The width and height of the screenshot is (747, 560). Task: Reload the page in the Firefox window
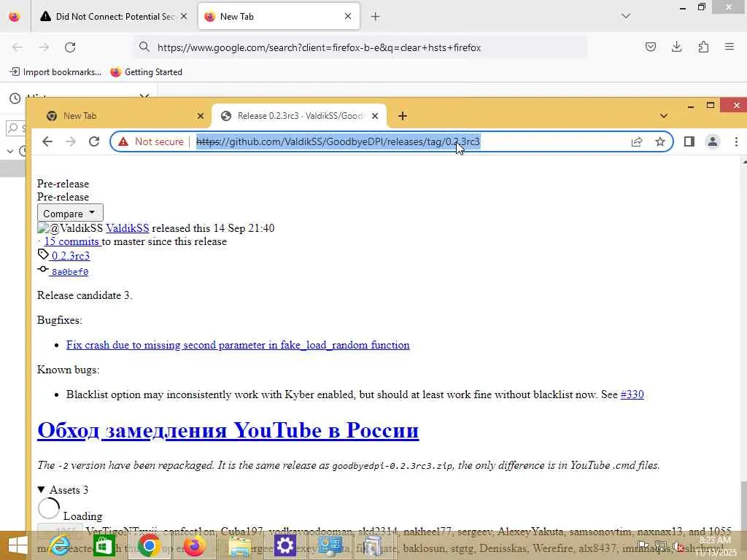coord(70,47)
